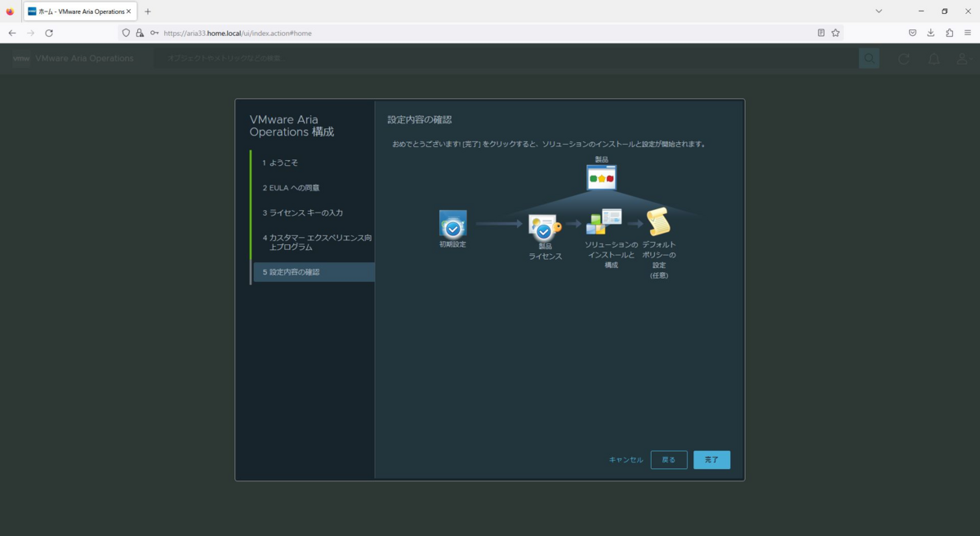Select the ホーム - VMware Aria Operations tab
Image resolution: width=980 pixels, height=536 pixels.
(x=80, y=11)
